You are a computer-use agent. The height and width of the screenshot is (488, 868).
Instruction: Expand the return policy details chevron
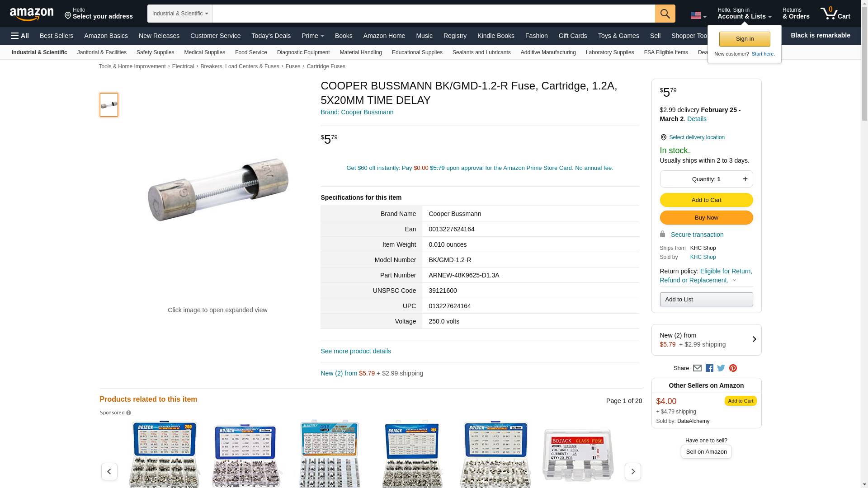(734, 281)
